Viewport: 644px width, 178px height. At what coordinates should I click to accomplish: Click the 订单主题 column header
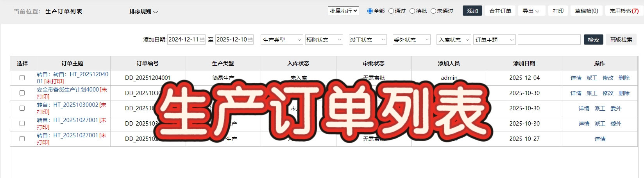pos(72,63)
